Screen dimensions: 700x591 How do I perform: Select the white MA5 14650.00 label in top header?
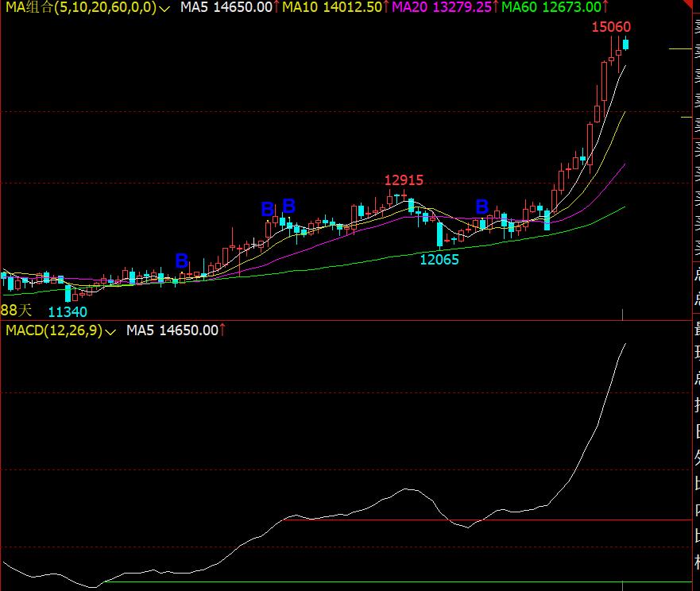coord(226,7)
